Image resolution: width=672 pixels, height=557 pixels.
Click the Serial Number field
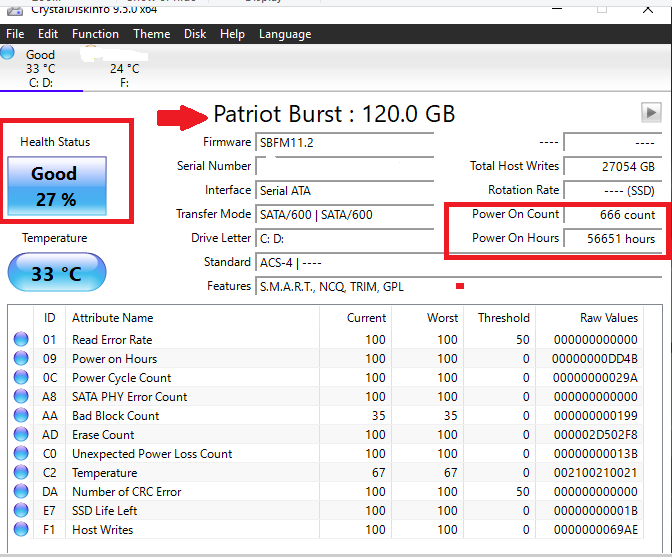coord(345,166)
